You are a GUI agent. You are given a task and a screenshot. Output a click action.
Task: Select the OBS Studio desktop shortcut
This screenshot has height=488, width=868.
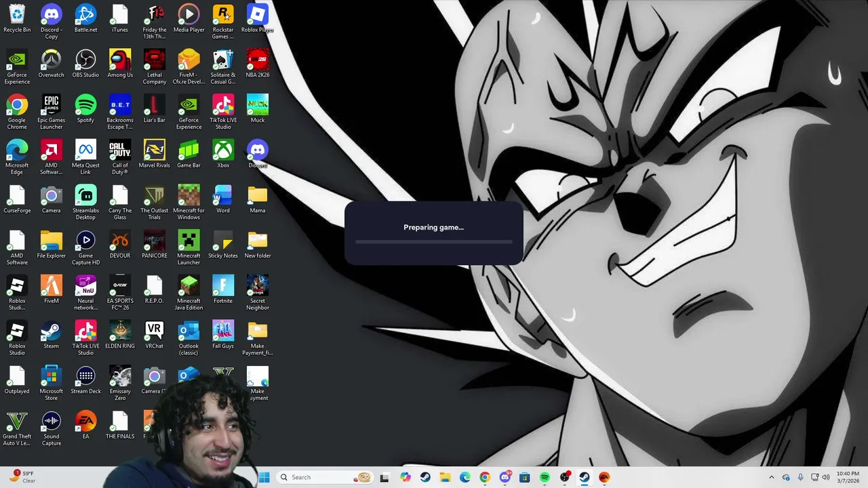pyautogui.click(x=85, y=64)
